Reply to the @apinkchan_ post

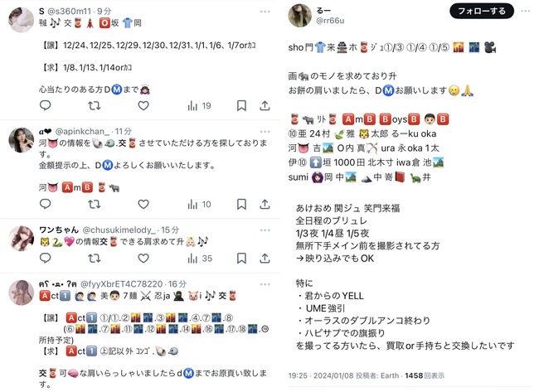46,205
